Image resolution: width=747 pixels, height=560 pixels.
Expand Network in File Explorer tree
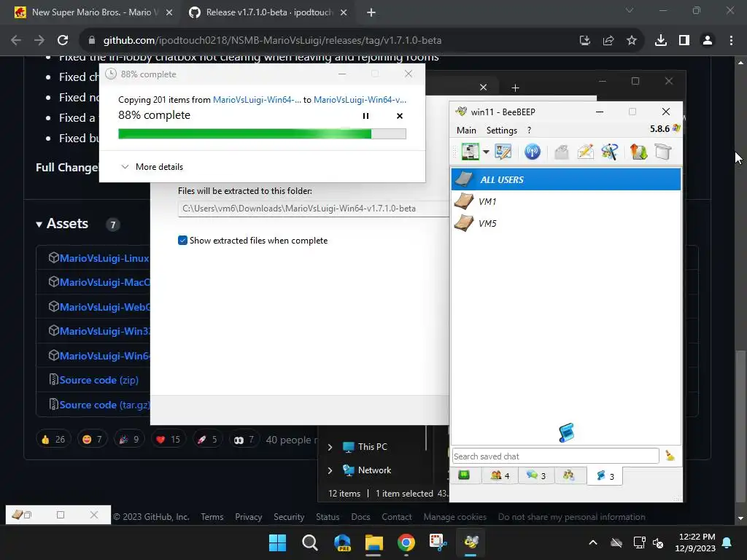point(330,470)
